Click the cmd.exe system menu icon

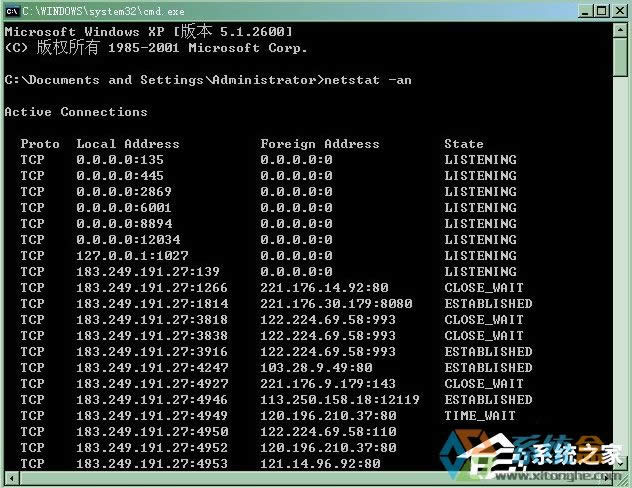click(x=12, y=11)
